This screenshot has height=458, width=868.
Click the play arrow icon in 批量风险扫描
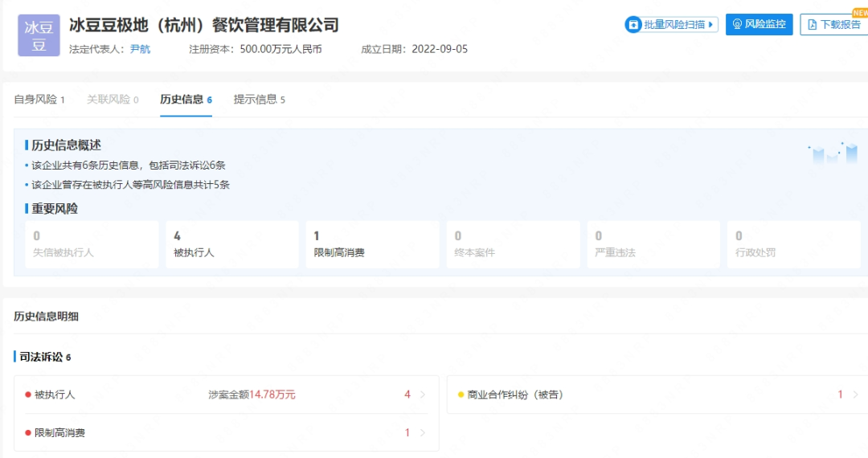[710, 24]
